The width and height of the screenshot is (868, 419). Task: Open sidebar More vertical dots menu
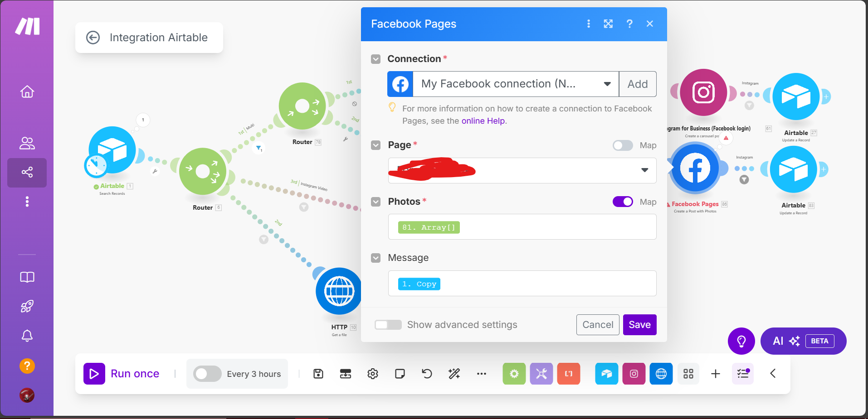[x=27, y=202]
